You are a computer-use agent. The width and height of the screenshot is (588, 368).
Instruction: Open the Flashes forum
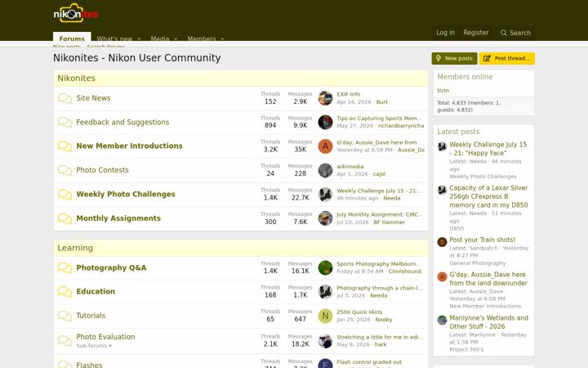pyautogui.click(x=89, y=365)
